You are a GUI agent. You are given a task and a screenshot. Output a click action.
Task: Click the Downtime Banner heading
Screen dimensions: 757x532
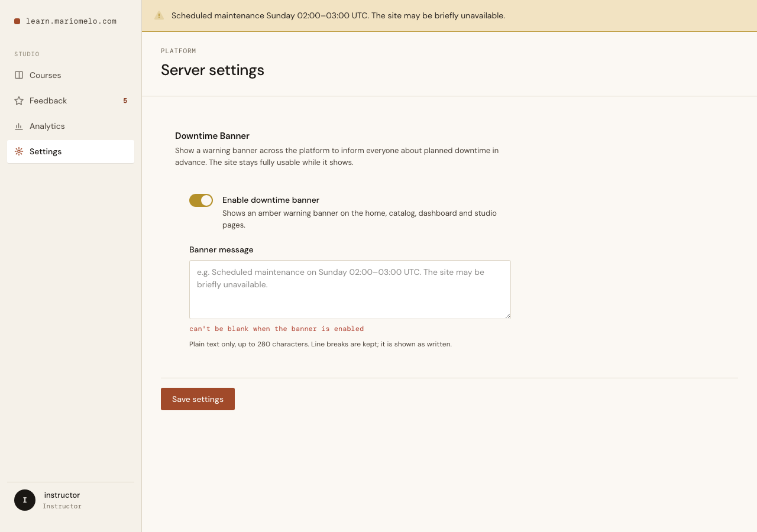click(x=212, y=136)
